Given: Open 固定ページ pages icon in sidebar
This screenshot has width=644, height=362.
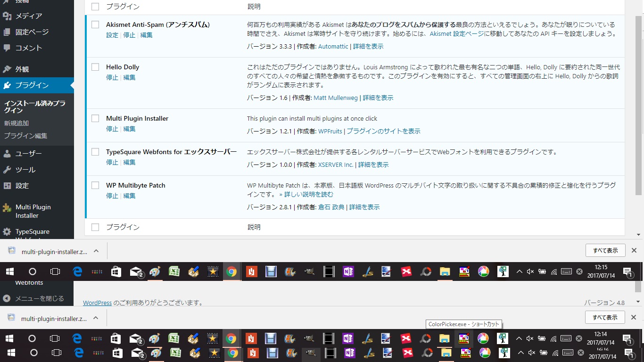Looking at the screenshot, I should coord(7,32).
